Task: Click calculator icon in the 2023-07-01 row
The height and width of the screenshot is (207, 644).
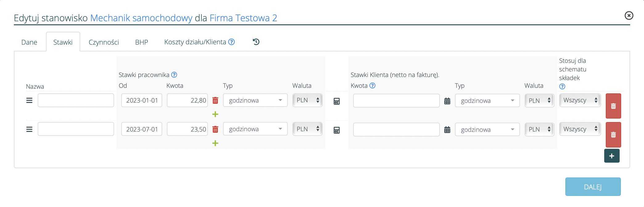Action: coord(336,130)
